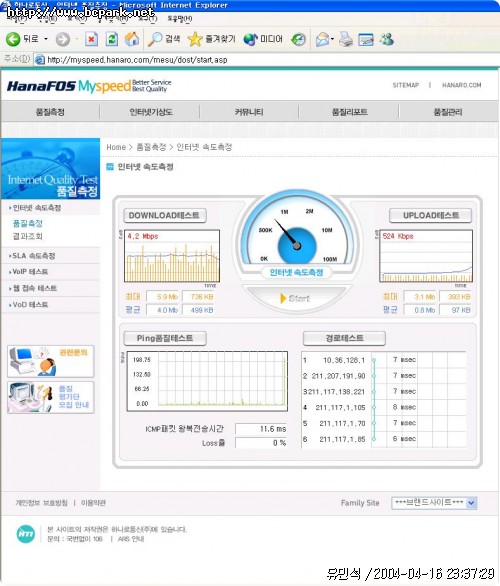Open the Media globe icon
The image size is (500, 586).
click(250, 39)
